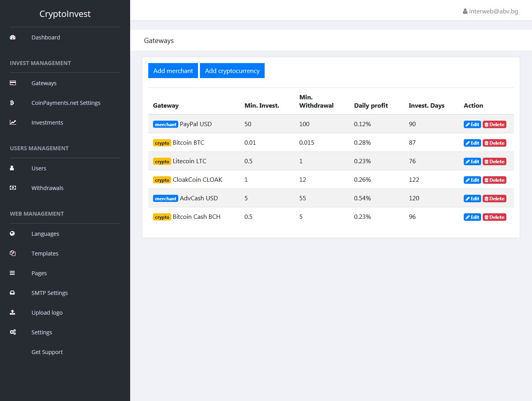Viewport: 532px width, 401px height.
Task: Open Get Support in the sidebar
Action: 47,352
